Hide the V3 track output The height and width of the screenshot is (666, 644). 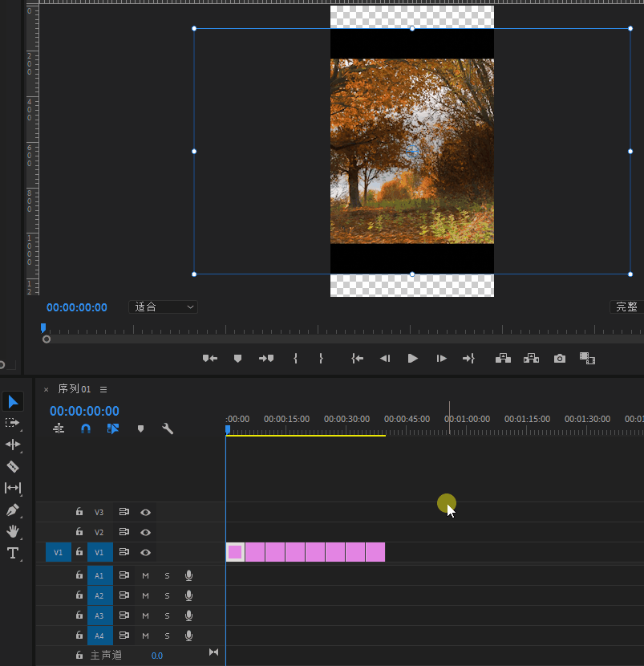point(146,512)
